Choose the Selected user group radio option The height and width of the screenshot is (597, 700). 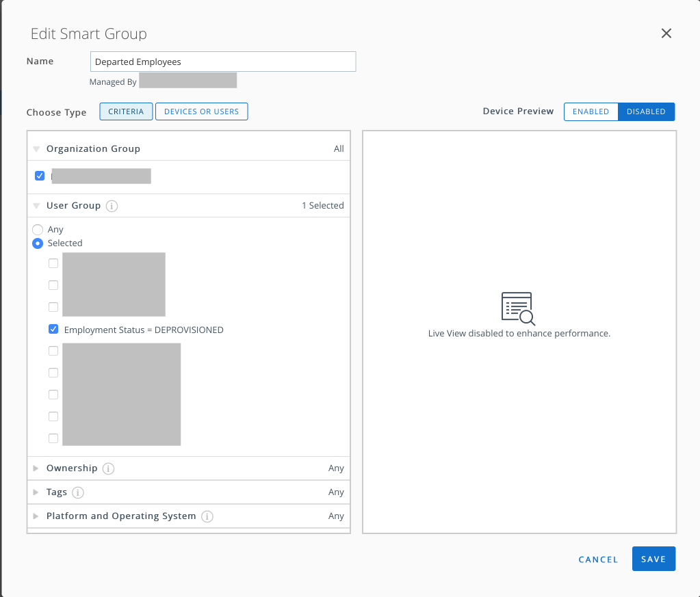38,243
